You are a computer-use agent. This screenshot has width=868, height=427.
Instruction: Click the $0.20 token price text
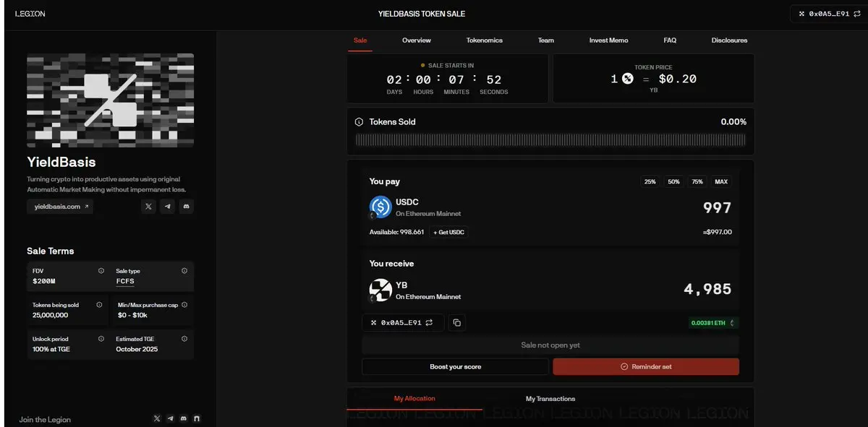(678, 79)
